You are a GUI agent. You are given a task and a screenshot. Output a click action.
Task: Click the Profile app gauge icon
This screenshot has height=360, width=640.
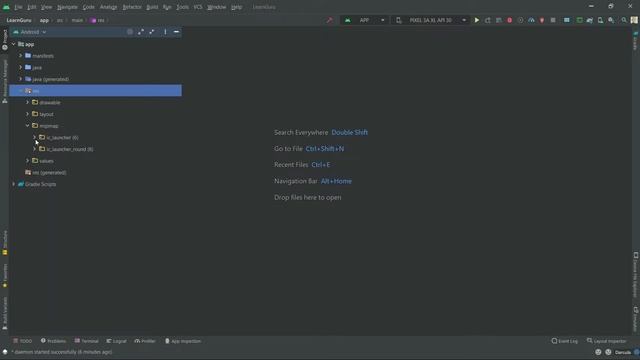531,20
